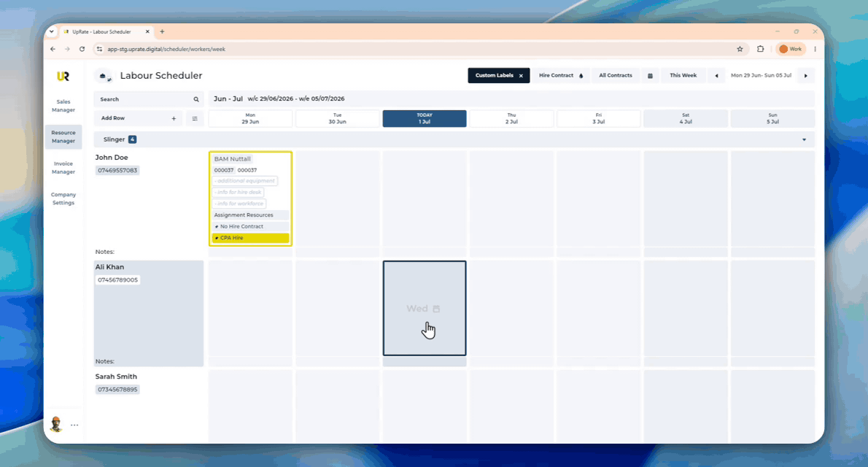Screen dimensions: 868x467
Task: Collapse the Slinger group arrow
Action: coord(805,139)
